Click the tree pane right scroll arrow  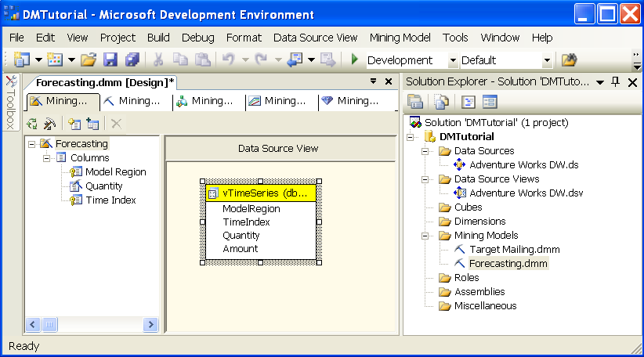tap(150, 325)
